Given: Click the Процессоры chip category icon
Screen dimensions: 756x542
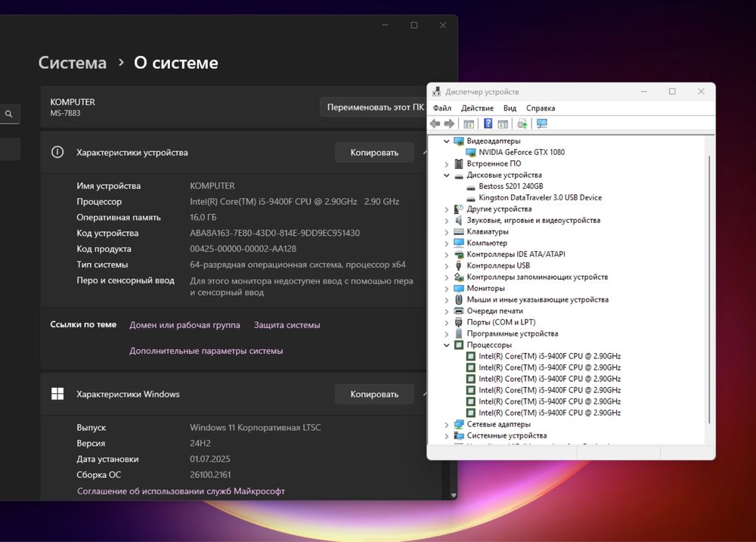Looking at the screenshot, I should point(459,345).
